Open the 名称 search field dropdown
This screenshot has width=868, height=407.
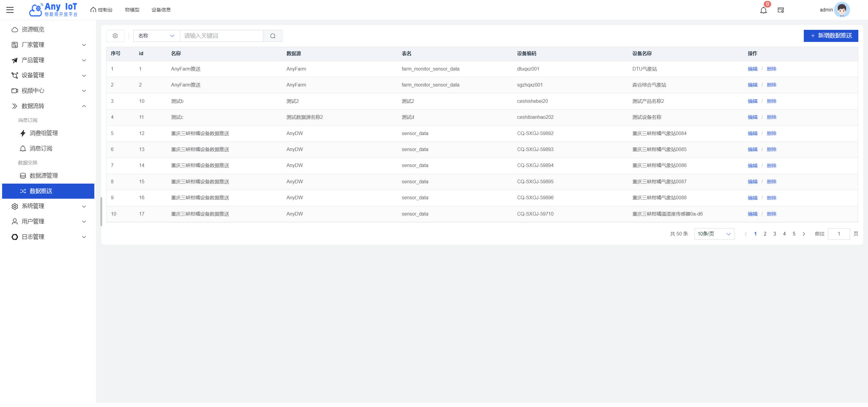pos(156,36)
